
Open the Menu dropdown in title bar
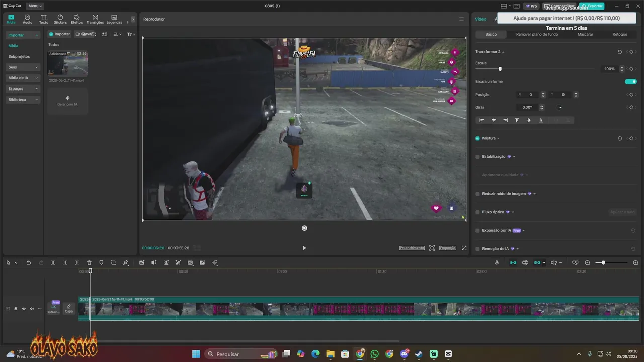coord(35,6)
